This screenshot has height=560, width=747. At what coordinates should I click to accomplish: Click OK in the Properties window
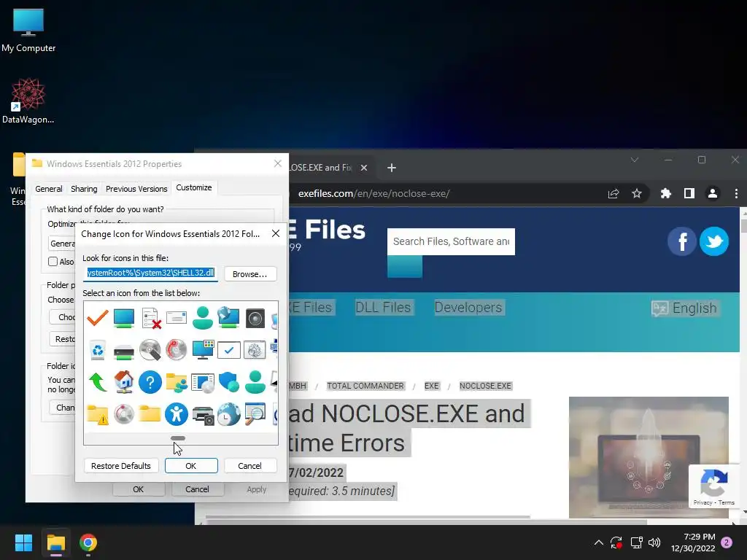(138, 489)
